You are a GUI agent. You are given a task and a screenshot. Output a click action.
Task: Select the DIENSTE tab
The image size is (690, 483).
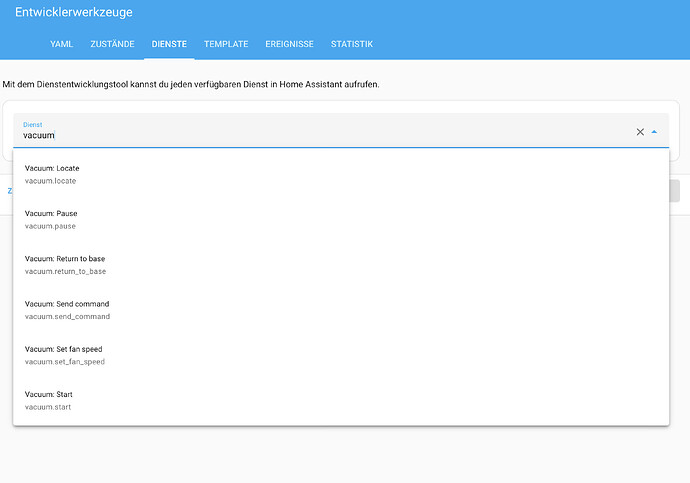tap(169, 44)
